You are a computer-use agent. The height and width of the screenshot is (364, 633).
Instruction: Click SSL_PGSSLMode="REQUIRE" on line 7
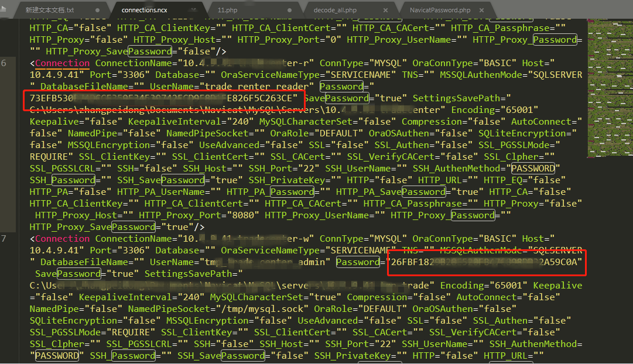tap(93, 332)
